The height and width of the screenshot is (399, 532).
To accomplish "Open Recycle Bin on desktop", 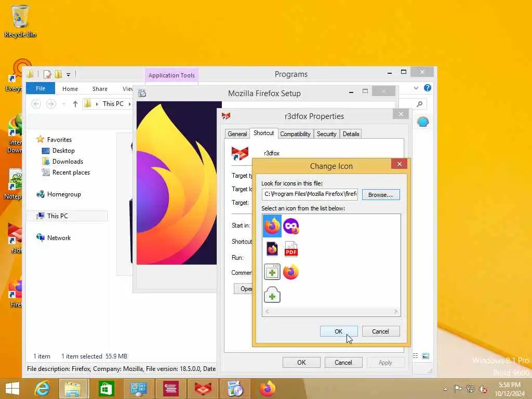I will [x=20, y=21].
